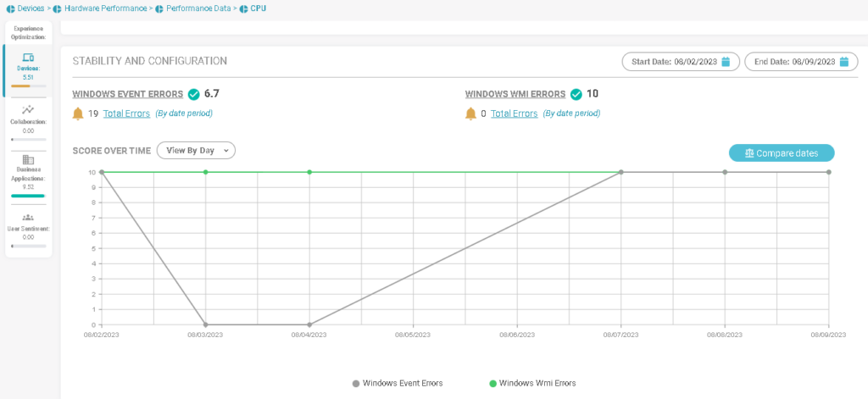This screenshot has height=399, width=868.
Task: Toggle Windows Event Errors legend series
Action: [x=398, y=383]
